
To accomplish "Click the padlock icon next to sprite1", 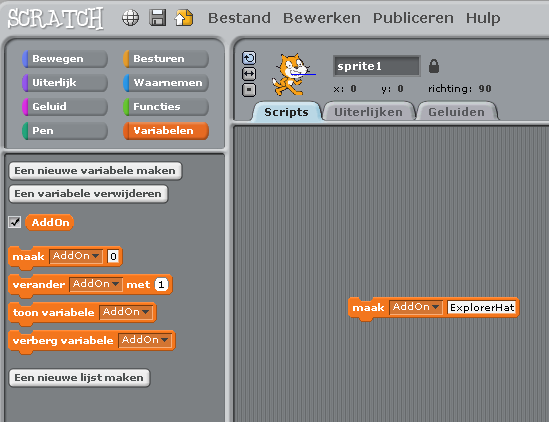I will [x=434, y=66].
